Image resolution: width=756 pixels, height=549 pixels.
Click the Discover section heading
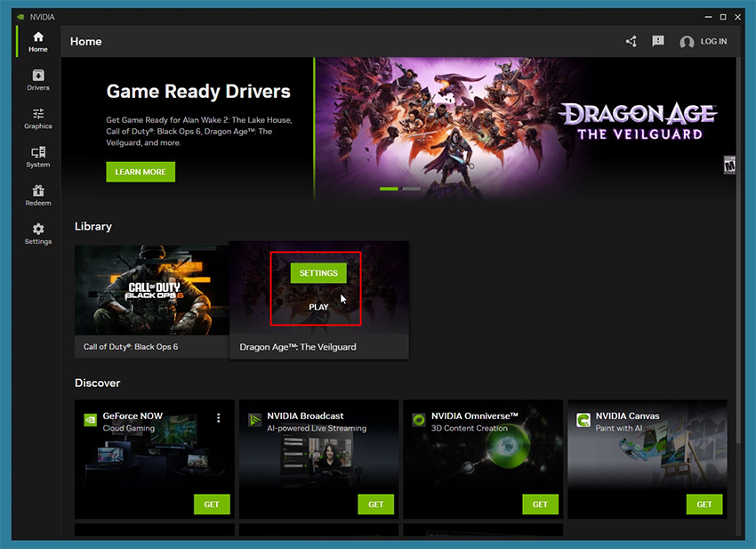coord(98,383)
